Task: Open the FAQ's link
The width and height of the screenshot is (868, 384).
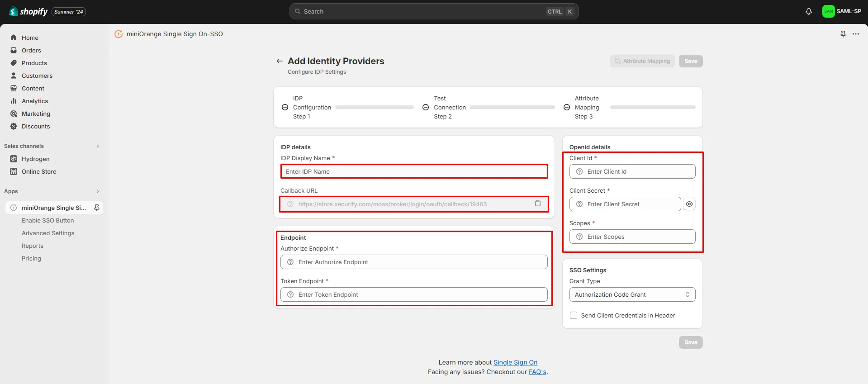Action: (537, 372)
